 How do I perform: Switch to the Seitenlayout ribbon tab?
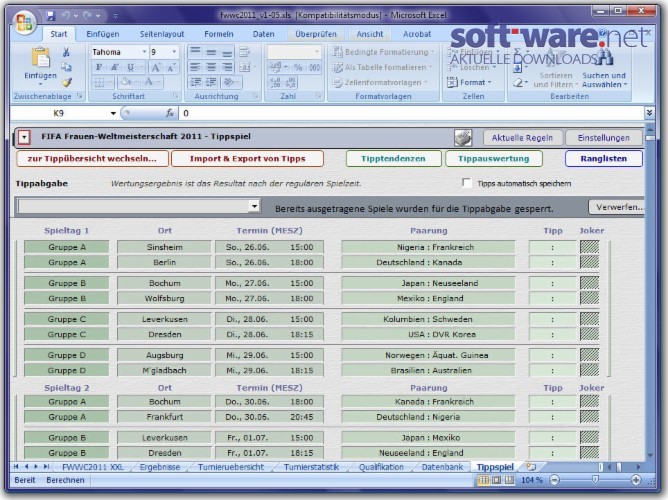pyautogui.click(x=162, y=34)
